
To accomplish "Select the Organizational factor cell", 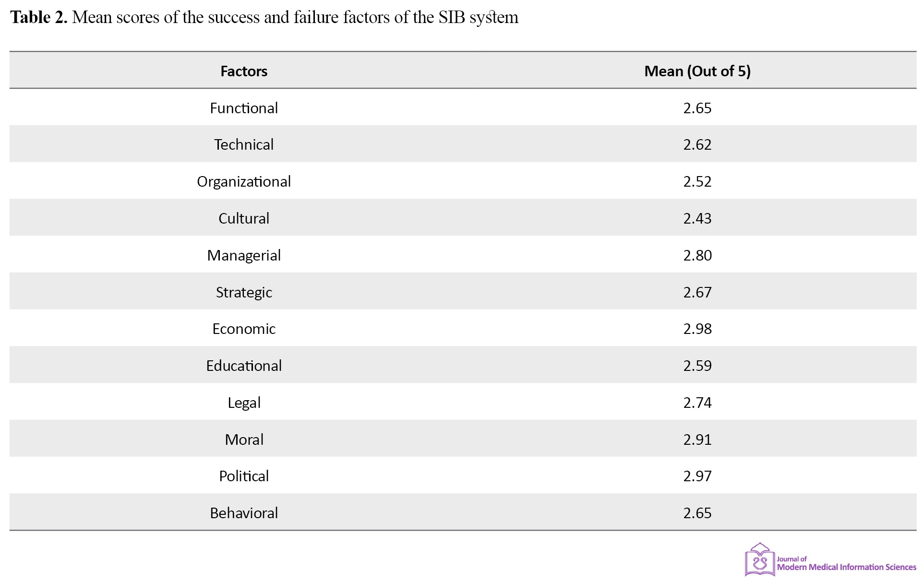I will point(244,181).
